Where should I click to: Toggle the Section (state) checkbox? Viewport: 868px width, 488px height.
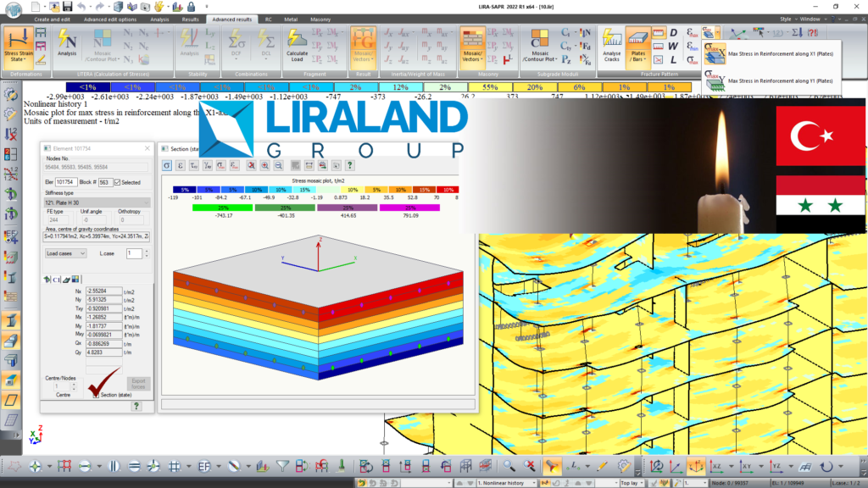tap(95, 394)
